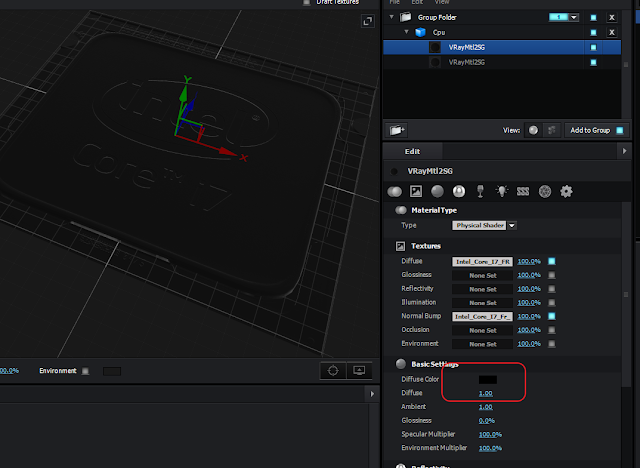640x468 pixels.
Task: Enable the Reflectivity texture checkbox
Action: [551, 289]
